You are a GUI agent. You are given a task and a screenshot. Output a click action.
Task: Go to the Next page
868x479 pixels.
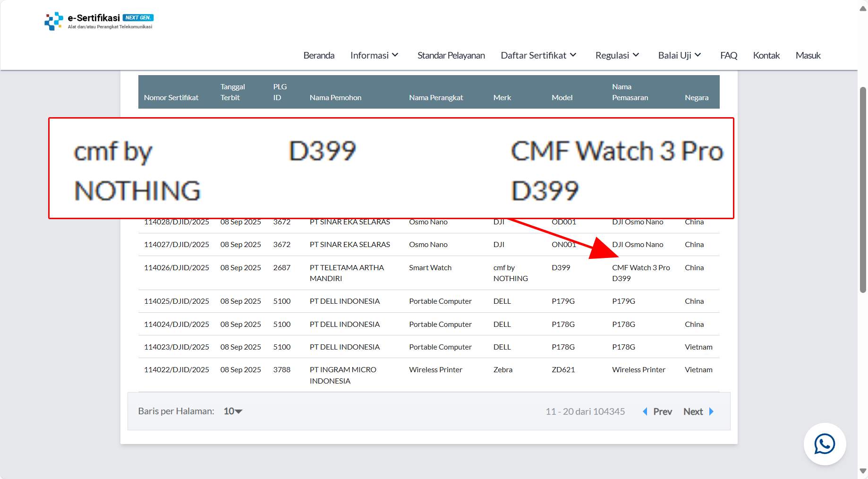[x=693, y=411]
